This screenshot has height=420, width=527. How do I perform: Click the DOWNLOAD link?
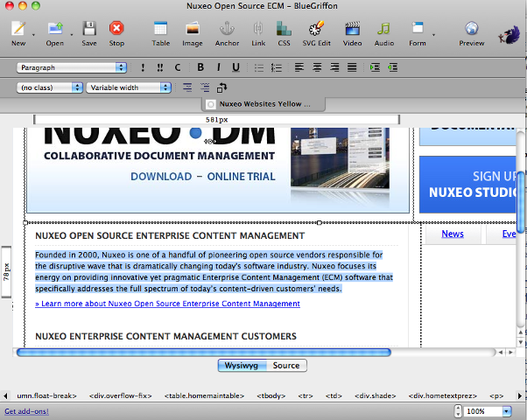161,177
